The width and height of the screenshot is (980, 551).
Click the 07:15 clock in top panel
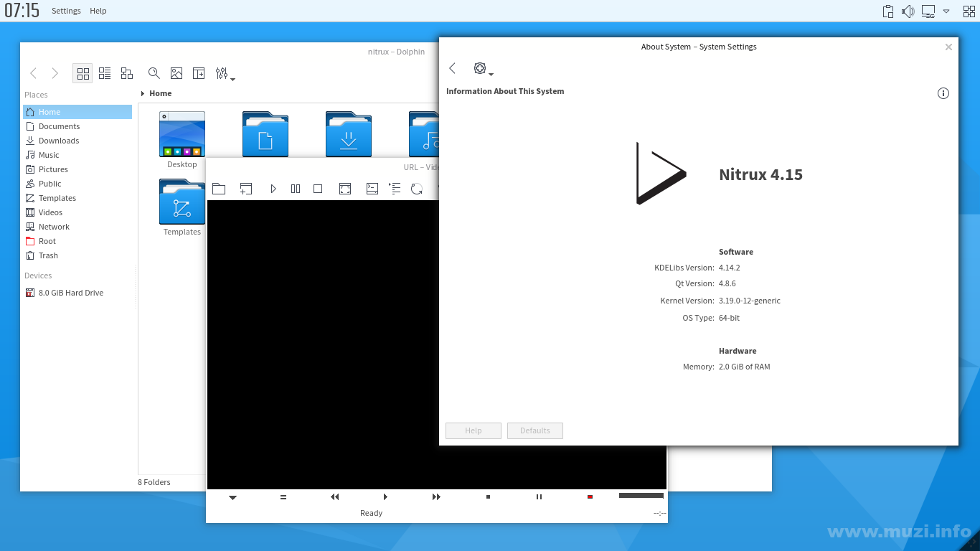click(x=22, y=11)
